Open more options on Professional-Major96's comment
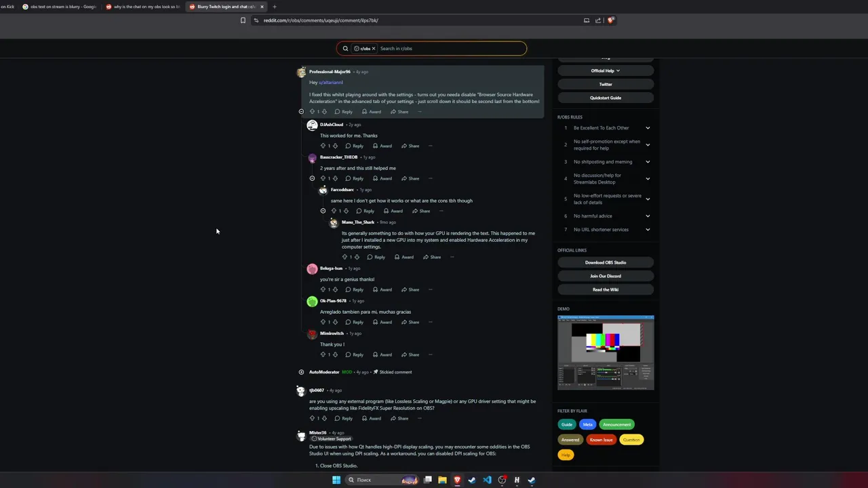The height and width of the screenshot is (488, 868). point(419,112)
